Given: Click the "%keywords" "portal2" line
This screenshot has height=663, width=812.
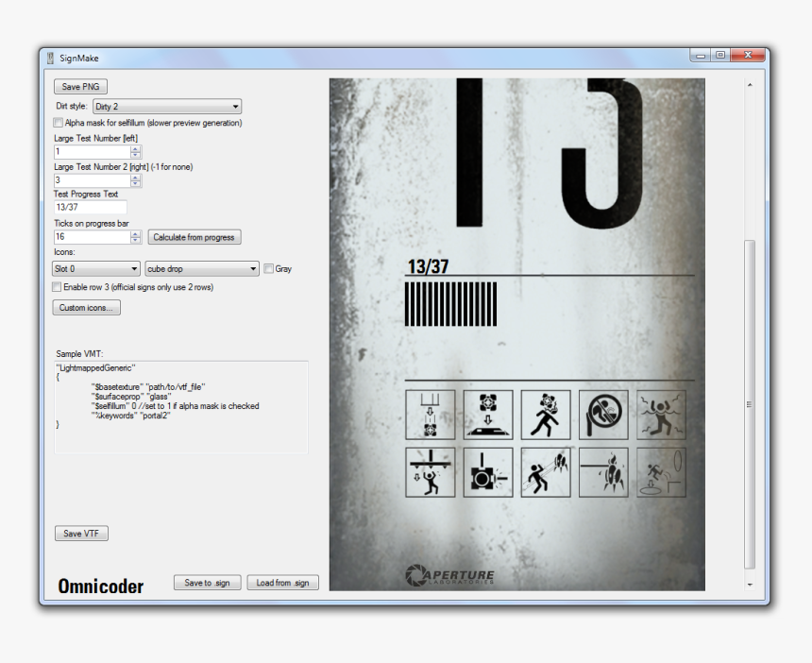Looking at the screenshot, I should (x=130, y=416).
